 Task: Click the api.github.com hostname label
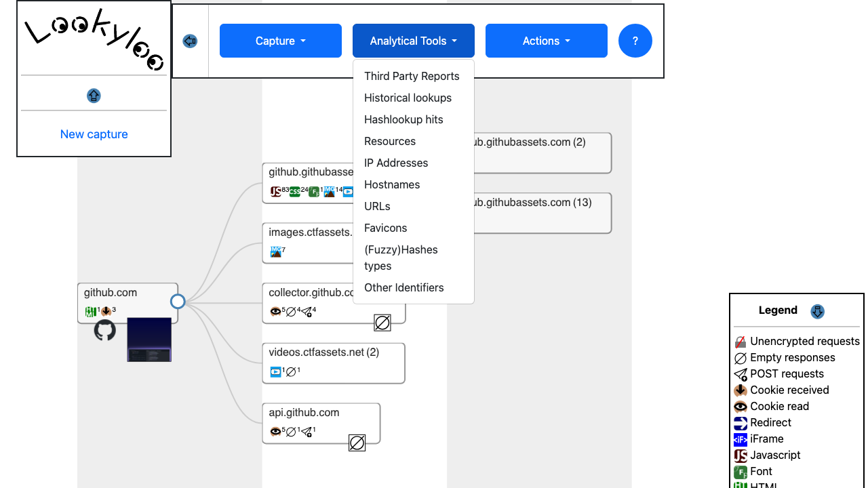point(304,413)
